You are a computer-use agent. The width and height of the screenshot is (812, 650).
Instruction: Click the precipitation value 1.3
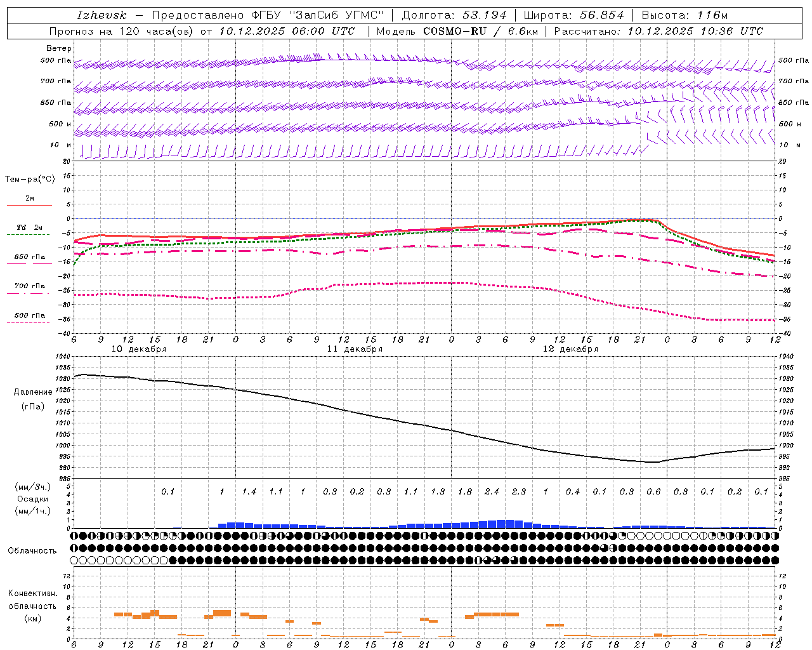coord(438,491)
